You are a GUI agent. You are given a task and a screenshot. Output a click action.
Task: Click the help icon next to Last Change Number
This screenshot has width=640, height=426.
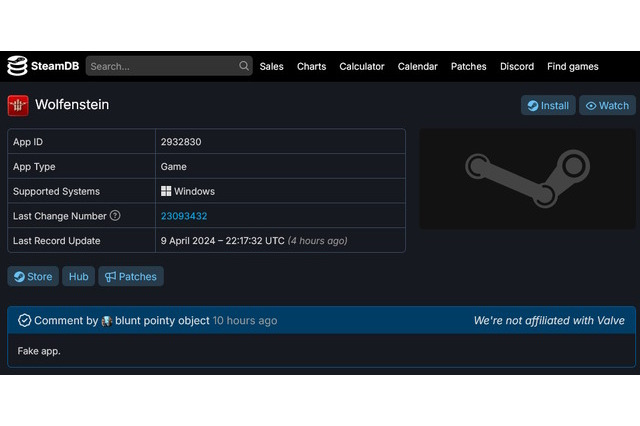tap(115, 215)
